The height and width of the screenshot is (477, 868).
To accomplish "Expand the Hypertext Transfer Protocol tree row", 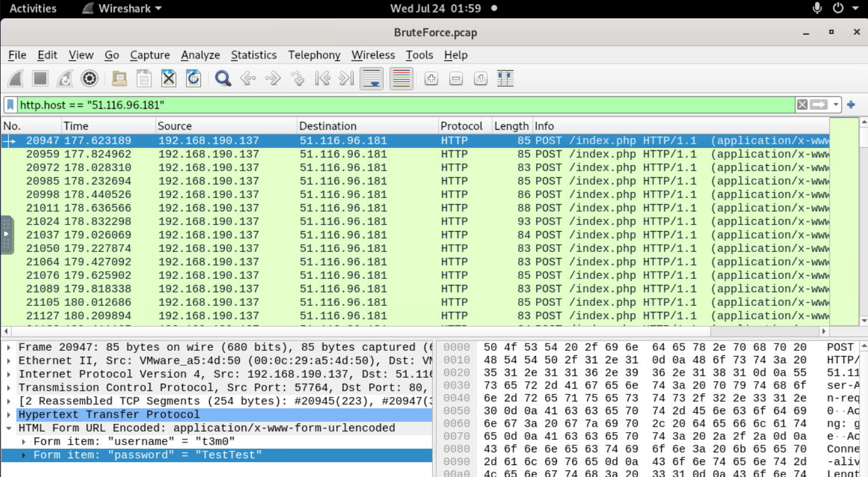I will (x=10, y=415).
